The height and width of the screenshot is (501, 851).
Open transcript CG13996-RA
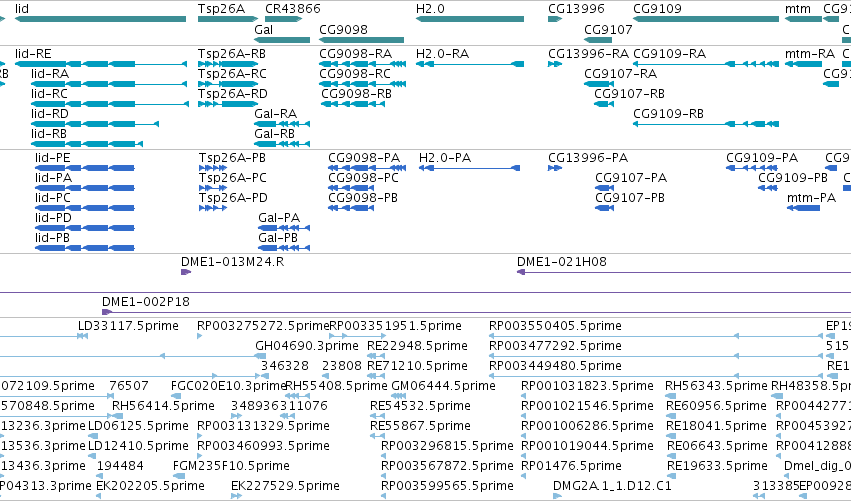pos(555,64)
